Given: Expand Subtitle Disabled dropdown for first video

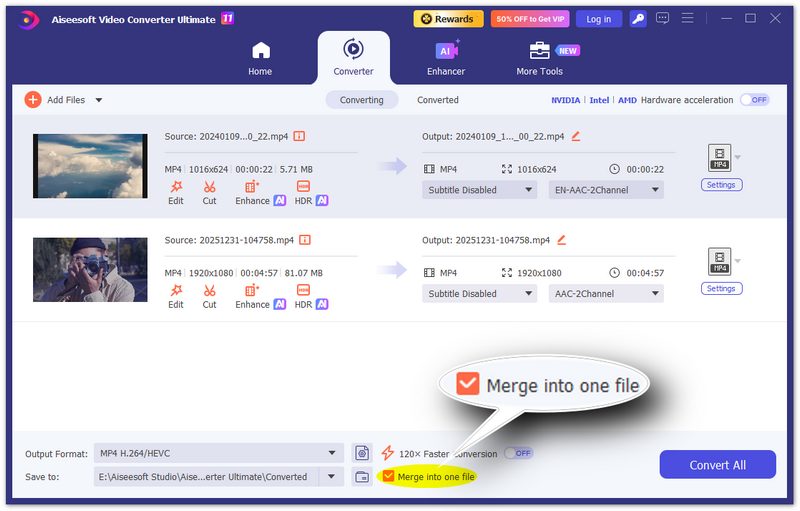Looking at the screenshot, I should click(480, 190).
